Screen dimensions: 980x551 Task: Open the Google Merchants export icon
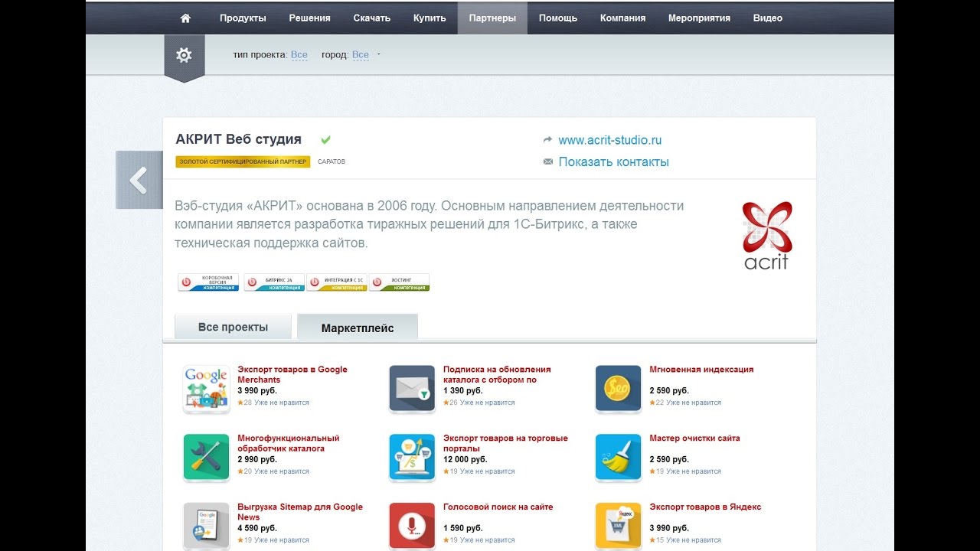tap(207, 389)
